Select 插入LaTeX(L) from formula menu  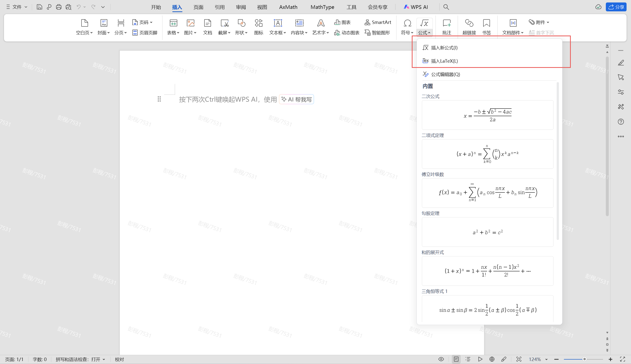[444, 61]
